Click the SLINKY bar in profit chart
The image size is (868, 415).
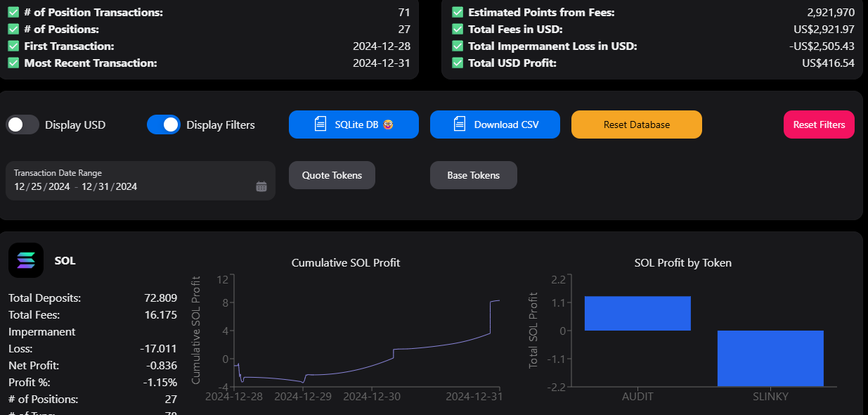click(x=770, y=357)
